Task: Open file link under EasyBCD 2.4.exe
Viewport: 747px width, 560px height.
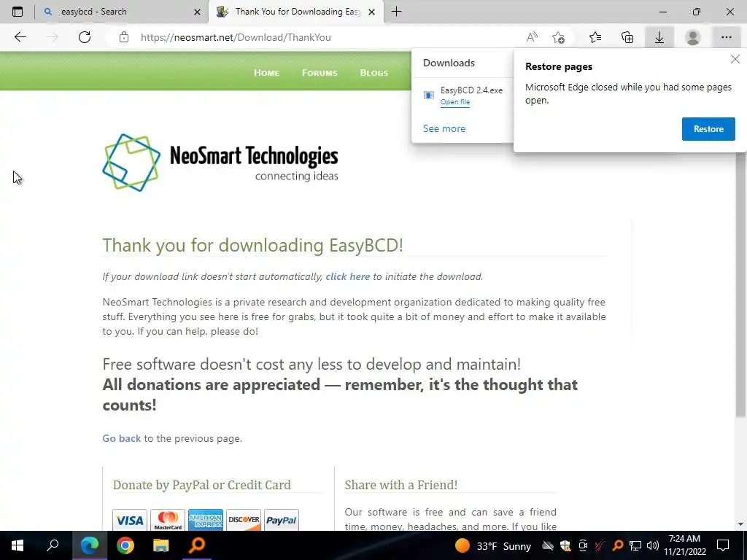Action: [455, 102]
